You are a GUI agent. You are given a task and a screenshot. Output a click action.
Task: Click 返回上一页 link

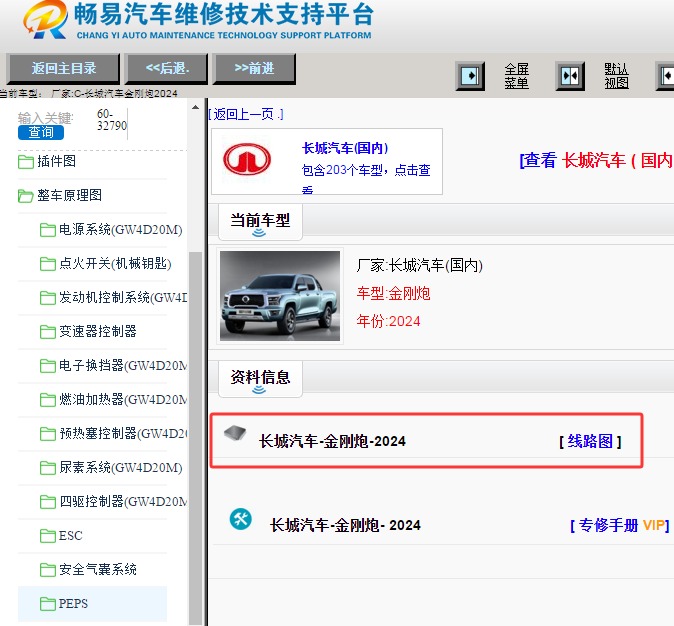(245, 114)
